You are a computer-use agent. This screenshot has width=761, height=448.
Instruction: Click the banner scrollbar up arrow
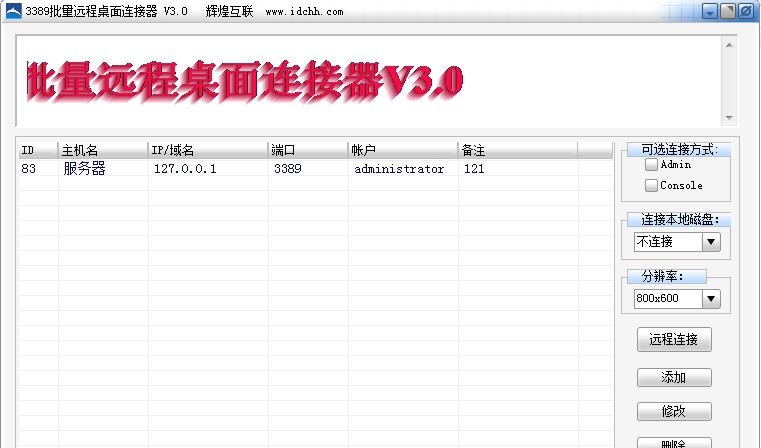tap(729, 45)
